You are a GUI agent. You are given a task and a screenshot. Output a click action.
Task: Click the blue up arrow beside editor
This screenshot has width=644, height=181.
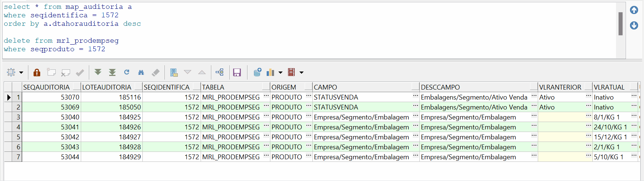[x=634, y=10]
